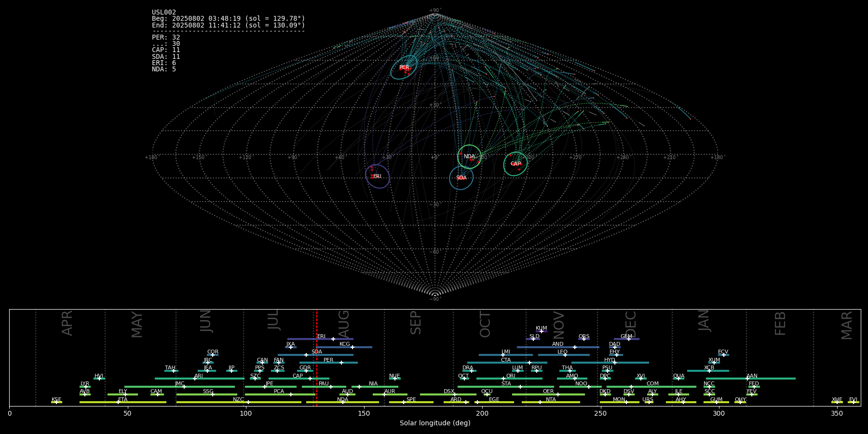868x434 pixels.
Task: Click the ECV shower label in the timeline
Action: coord(723,352)
